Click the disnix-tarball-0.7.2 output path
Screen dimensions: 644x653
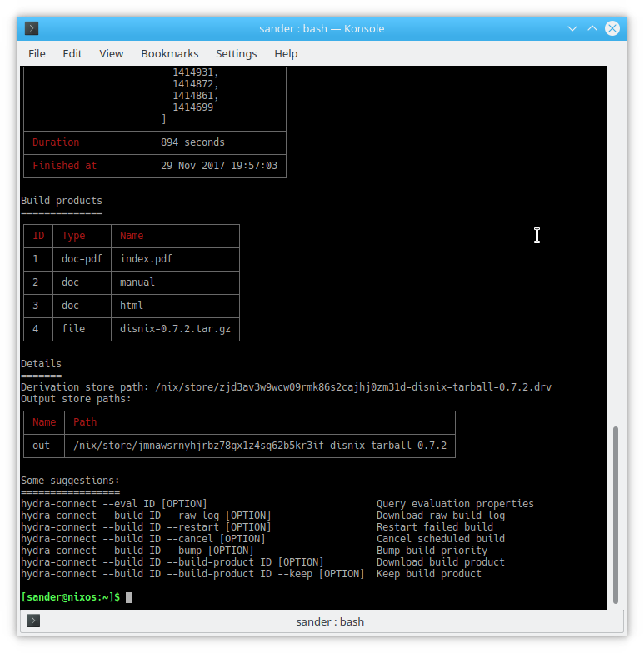(x=260, y=446)
